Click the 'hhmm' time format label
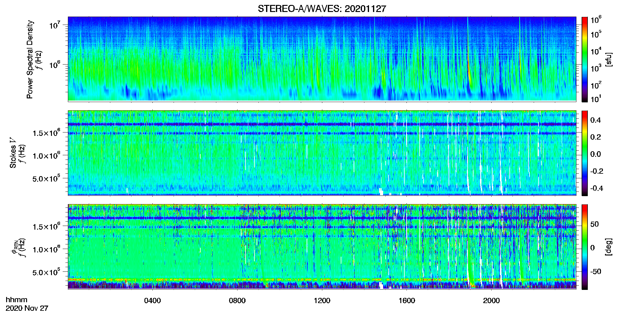 click(17, 300)
